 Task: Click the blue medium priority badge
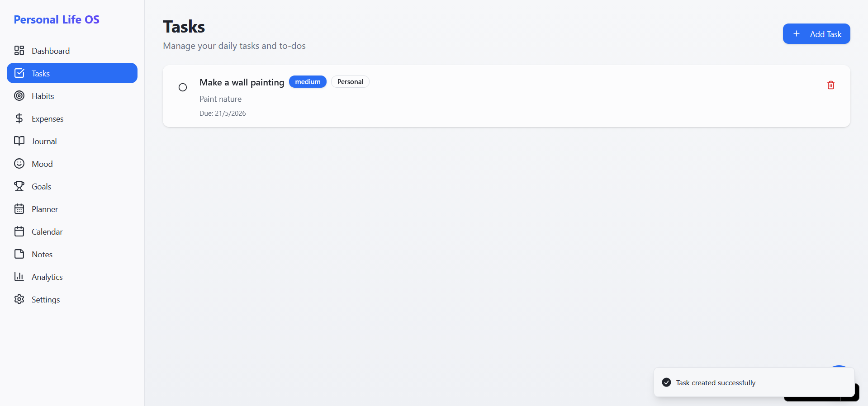pos(308,82)
